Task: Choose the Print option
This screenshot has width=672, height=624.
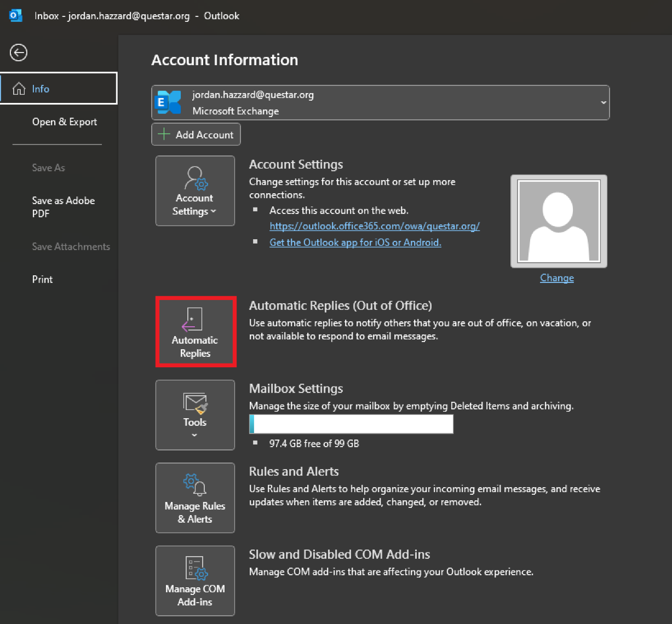Action: [42, 279]
